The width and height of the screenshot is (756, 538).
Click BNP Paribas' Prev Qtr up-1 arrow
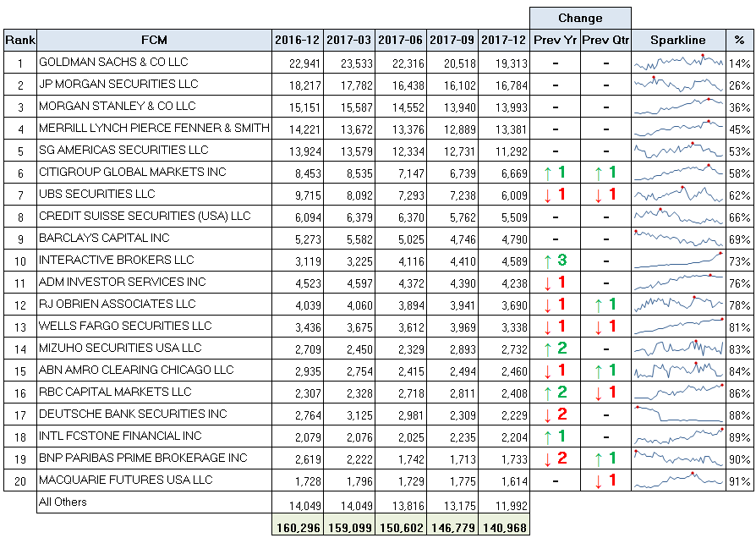605,458
